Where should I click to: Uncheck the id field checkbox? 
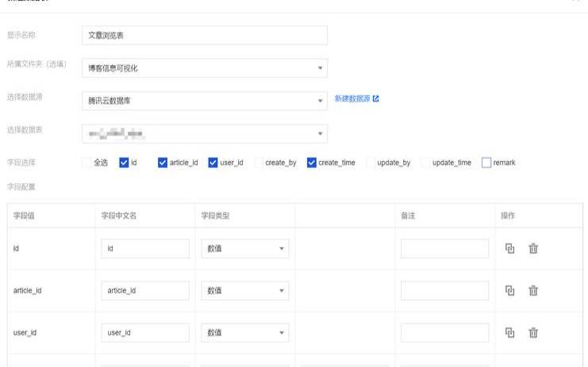point(124,162)
